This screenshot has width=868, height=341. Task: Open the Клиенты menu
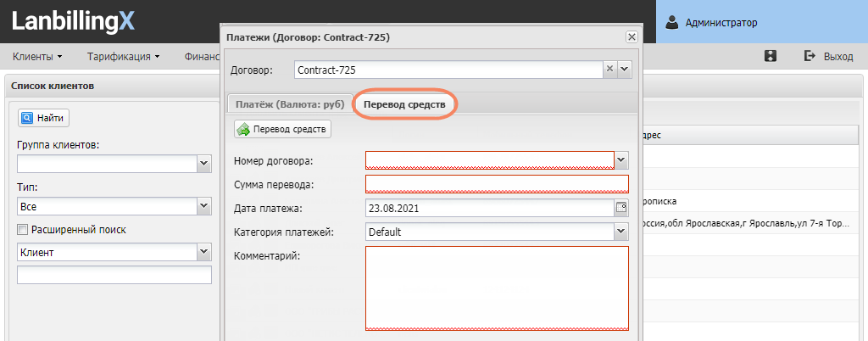point(37,57)
